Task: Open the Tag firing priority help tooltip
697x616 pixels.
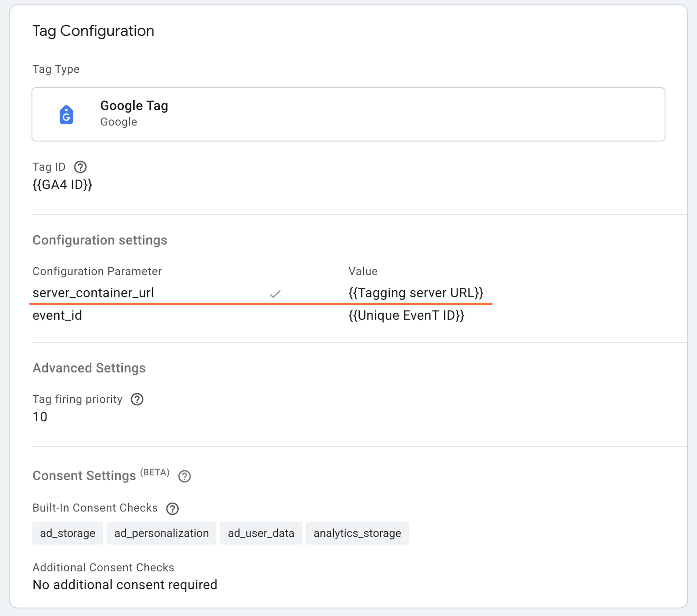Action: [137, 399]
